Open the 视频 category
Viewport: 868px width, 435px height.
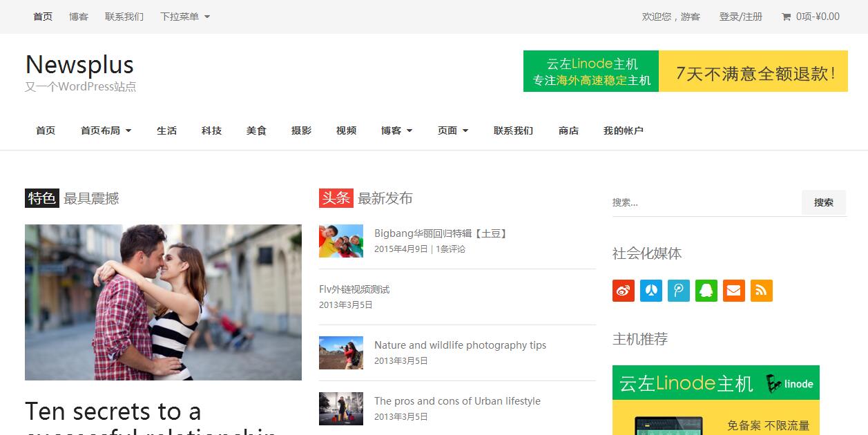[x=346, y=130]
